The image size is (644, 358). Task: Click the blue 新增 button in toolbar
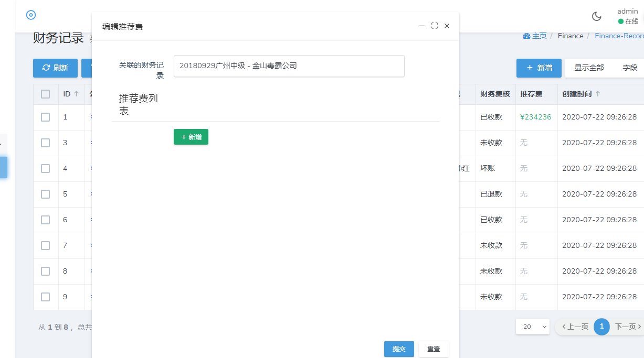539,68
